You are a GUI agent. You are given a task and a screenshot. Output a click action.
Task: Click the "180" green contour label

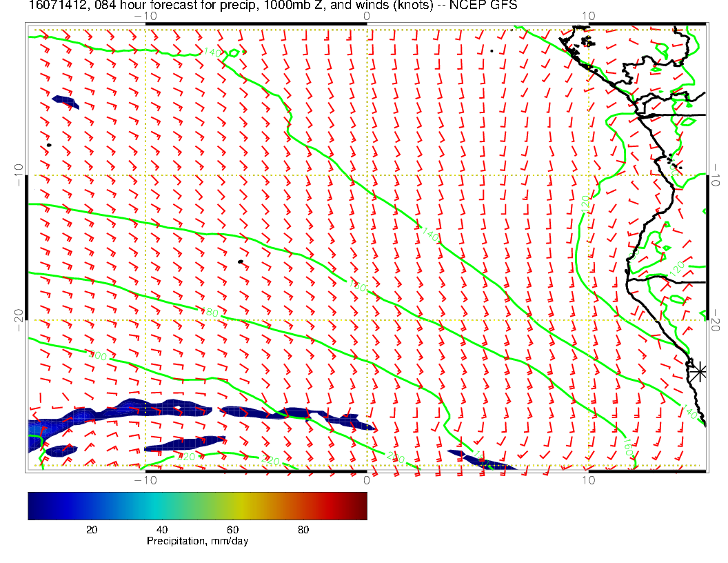(x=210, y=313)
